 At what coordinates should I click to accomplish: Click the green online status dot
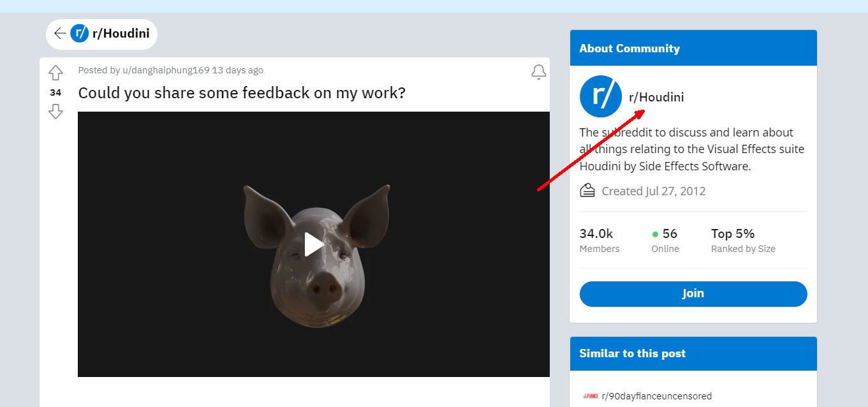point(655,234)
